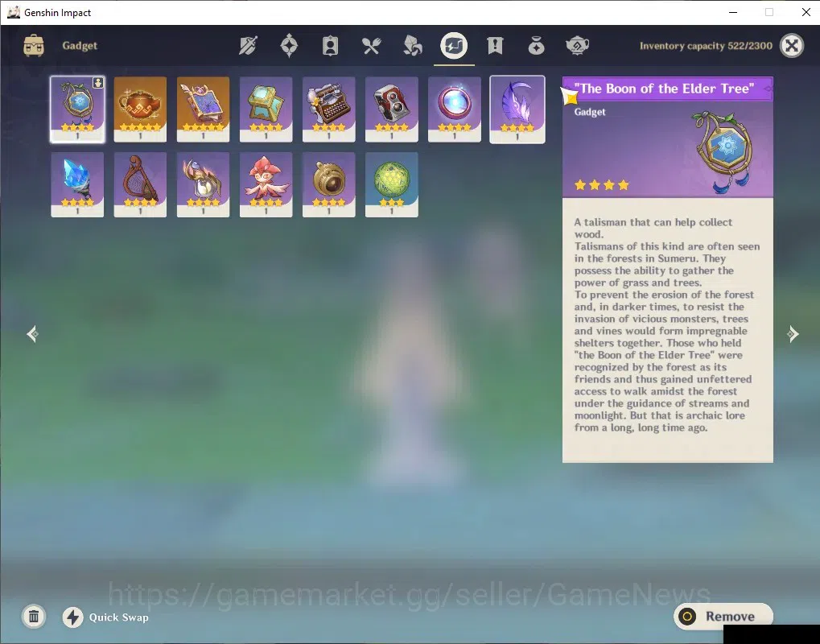This screenshot has width=820, height=644.
Task: Click the Quick Swap button
Action: [x=105, y=617]
